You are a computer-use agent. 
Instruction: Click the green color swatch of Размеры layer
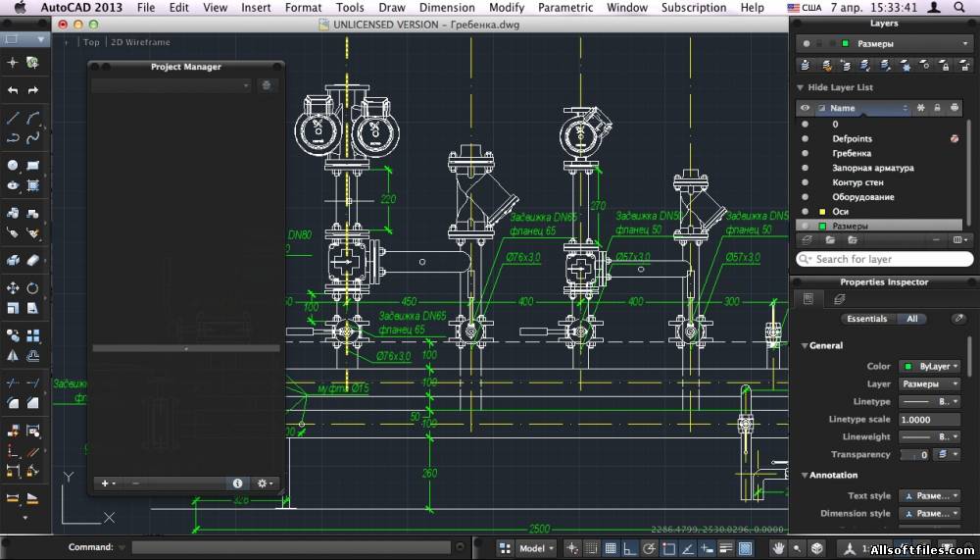point(822,226)
